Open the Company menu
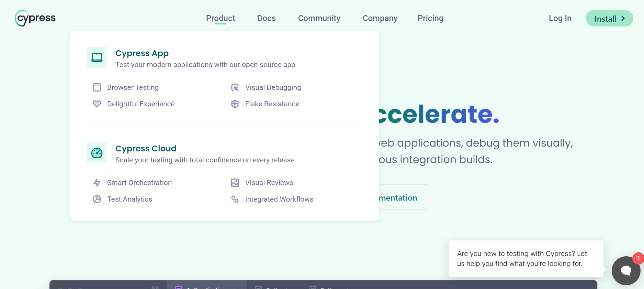 click(380, 18)
